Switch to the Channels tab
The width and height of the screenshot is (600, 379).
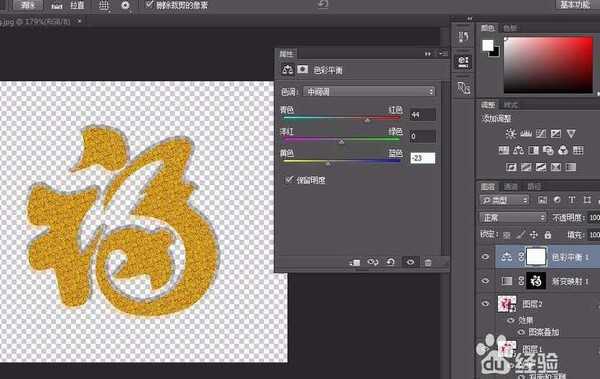(510, 186)
